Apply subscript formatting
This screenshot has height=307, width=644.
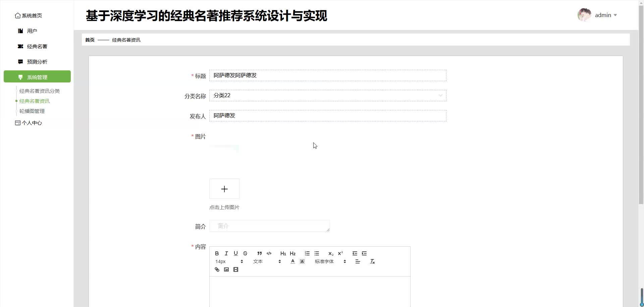(331, 253)
